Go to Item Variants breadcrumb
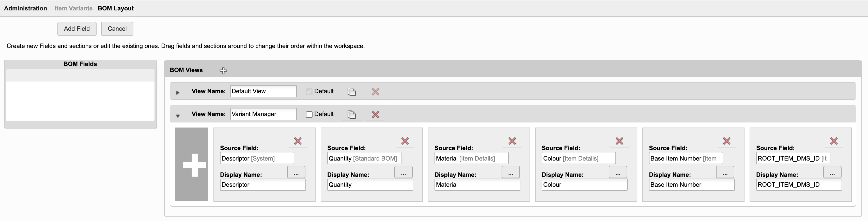Viewport: 868px width, 221px height. point(73,8)
